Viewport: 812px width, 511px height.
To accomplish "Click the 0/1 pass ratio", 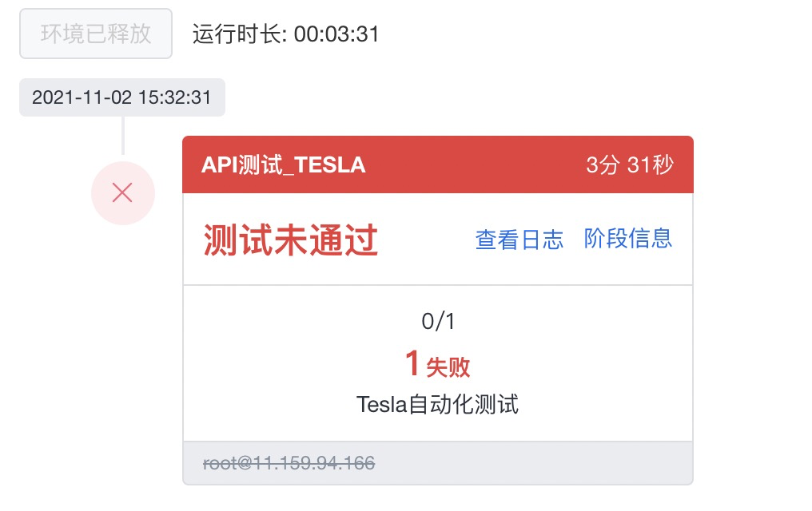I will 438,322.
